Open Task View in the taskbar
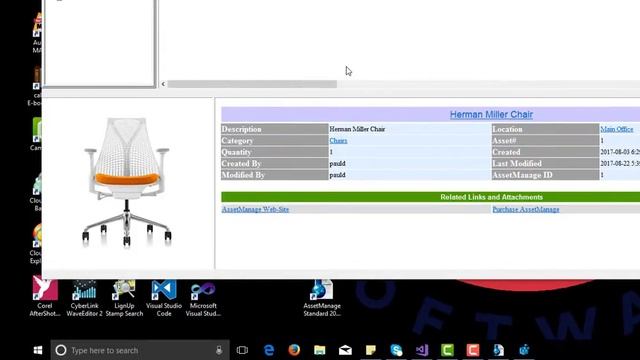640x360 pixels. [242, 350]
